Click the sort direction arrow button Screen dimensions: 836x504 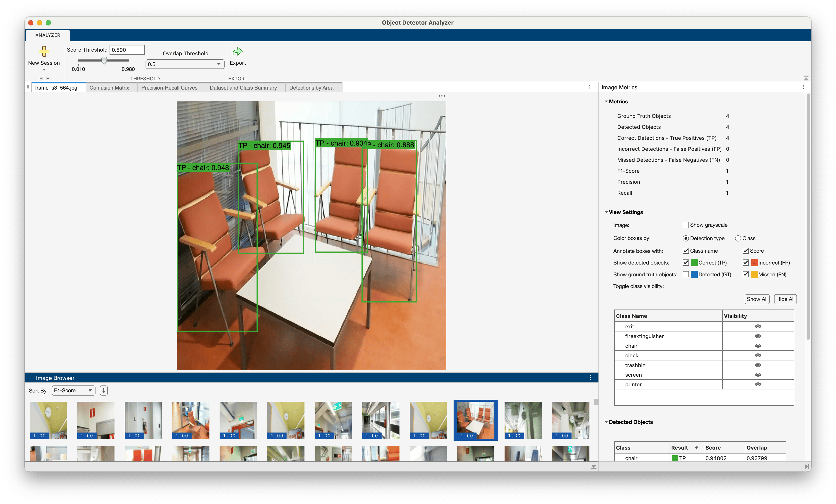coord(104,390)
